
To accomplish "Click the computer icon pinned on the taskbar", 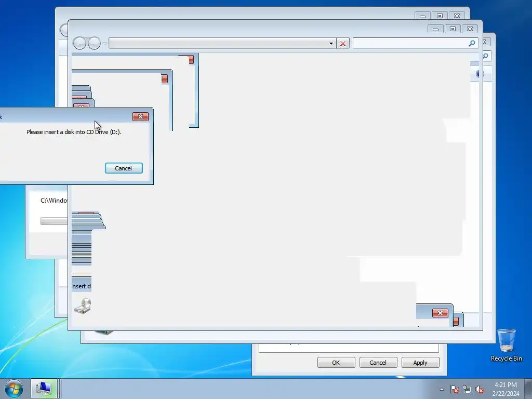I will tap(44, 389).
